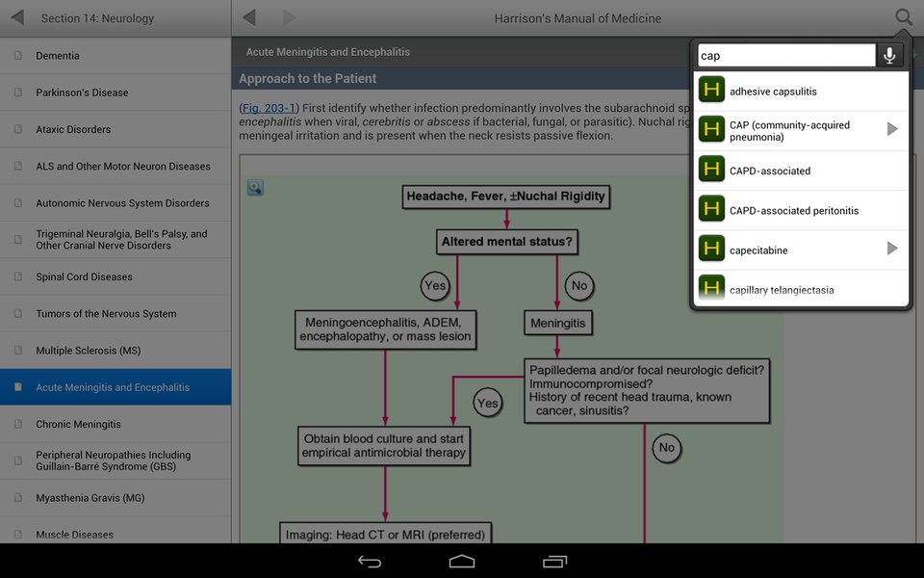Open Android recent apps

point(554,562)
